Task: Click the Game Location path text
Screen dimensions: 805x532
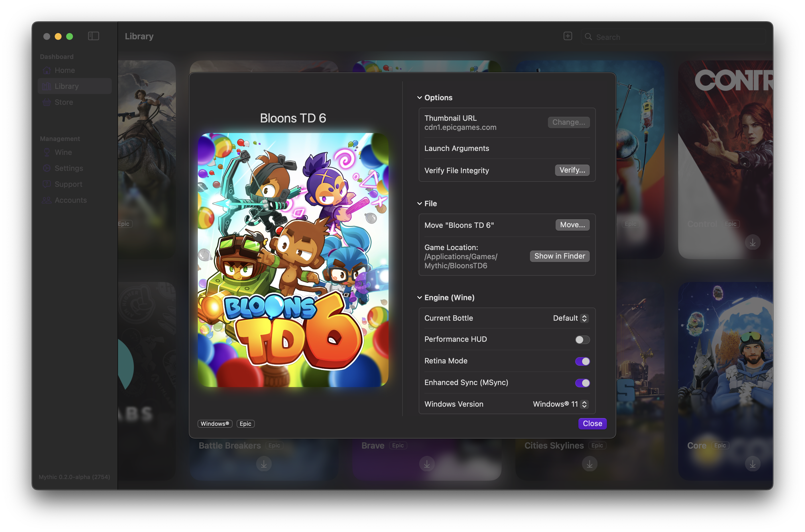Action: click(461, 261)
